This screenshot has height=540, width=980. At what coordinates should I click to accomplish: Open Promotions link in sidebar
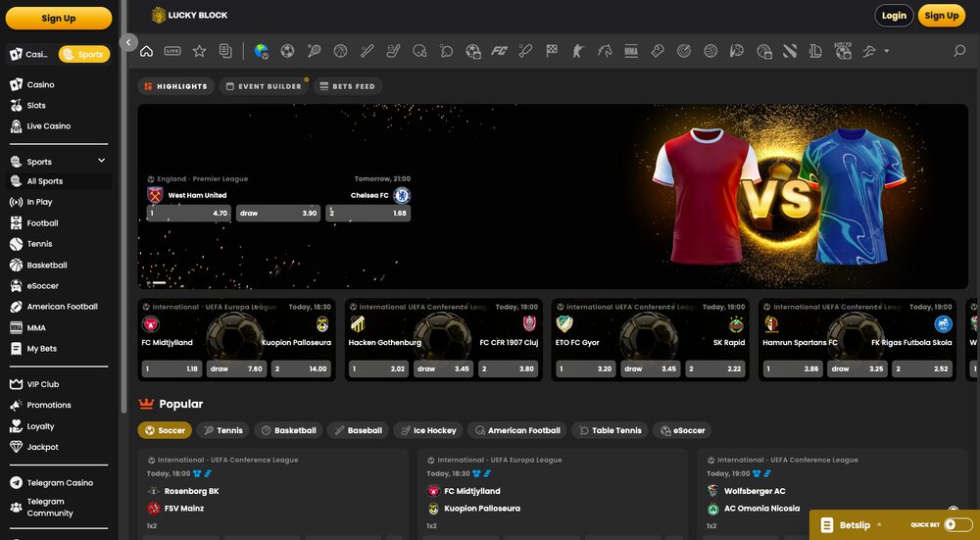coord(49,405)
